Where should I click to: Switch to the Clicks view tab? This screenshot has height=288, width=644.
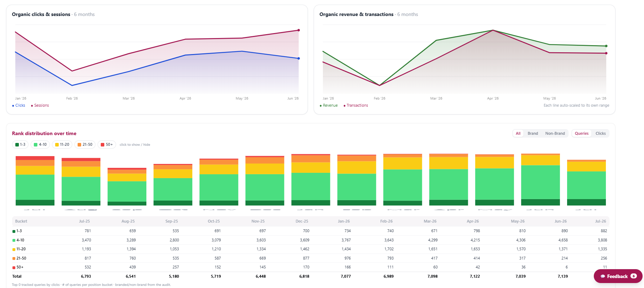(601, 133)
